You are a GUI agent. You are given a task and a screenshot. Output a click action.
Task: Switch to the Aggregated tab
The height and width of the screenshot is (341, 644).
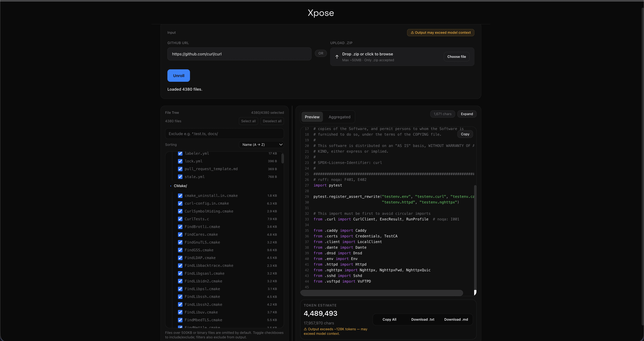click(339, 117)
